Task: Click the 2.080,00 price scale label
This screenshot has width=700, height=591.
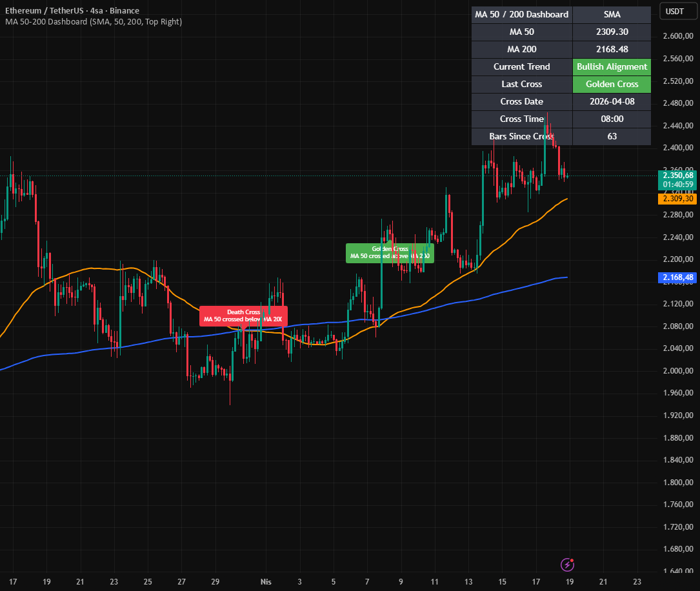Action: tap(677, 326)
